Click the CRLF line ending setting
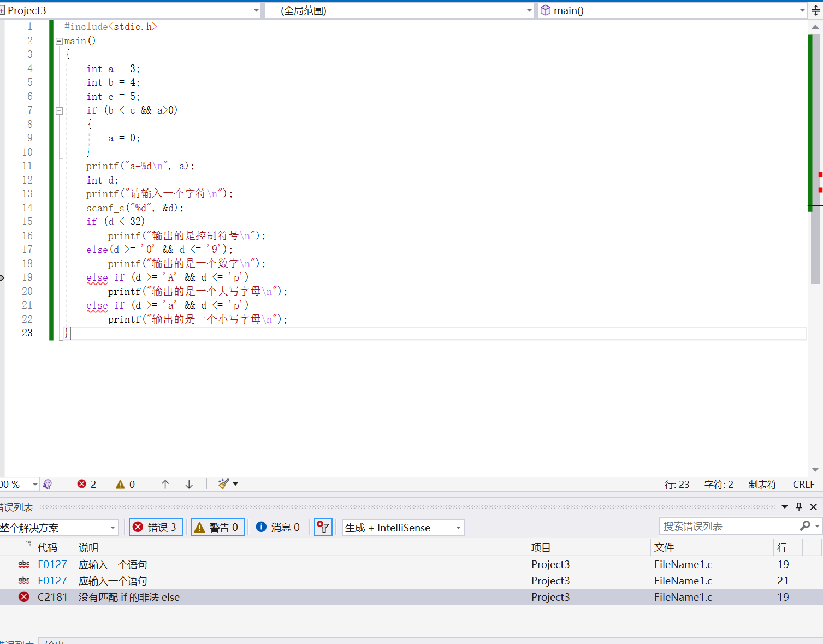The image size is (823, 644). (x=803, y=485)
